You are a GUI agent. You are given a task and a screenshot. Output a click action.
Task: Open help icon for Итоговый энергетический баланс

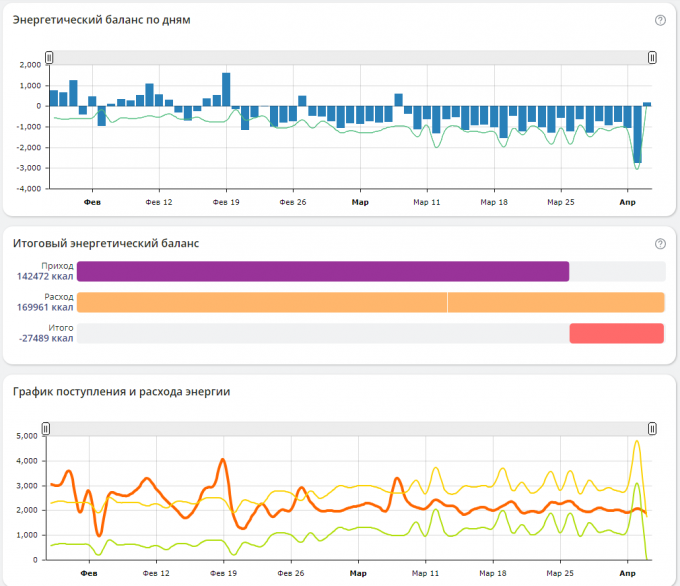660,244
